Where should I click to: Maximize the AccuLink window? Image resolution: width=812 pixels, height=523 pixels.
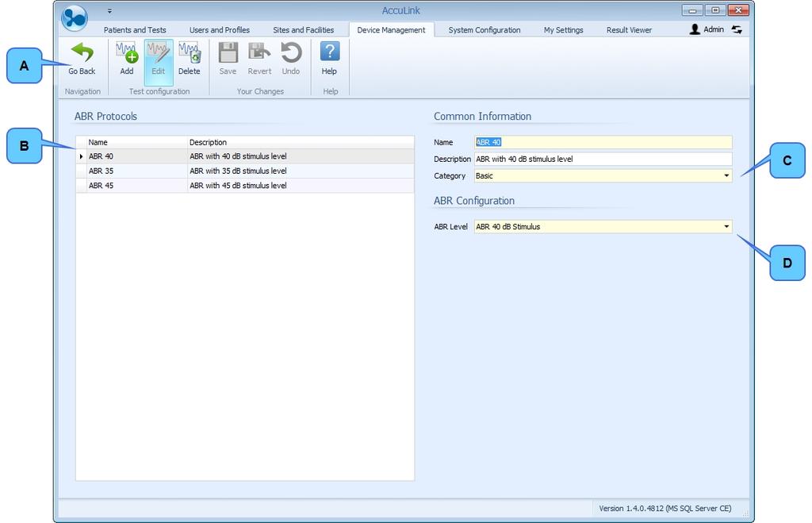(715, 10)
